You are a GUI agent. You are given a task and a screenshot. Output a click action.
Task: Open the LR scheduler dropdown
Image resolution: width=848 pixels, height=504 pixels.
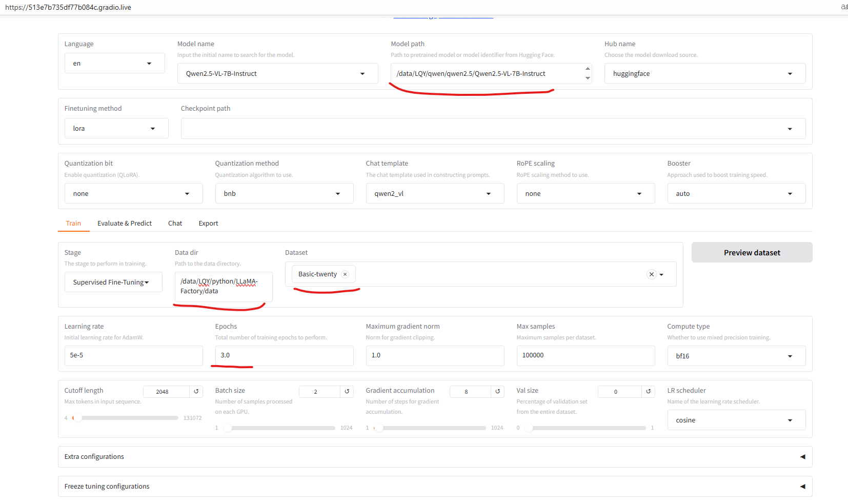(x=736, y=420)
